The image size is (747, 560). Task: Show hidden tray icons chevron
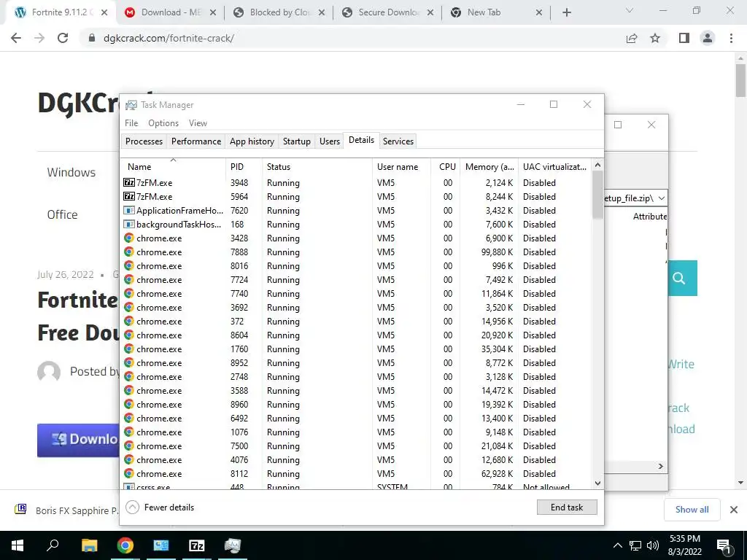tap(617, 545)
